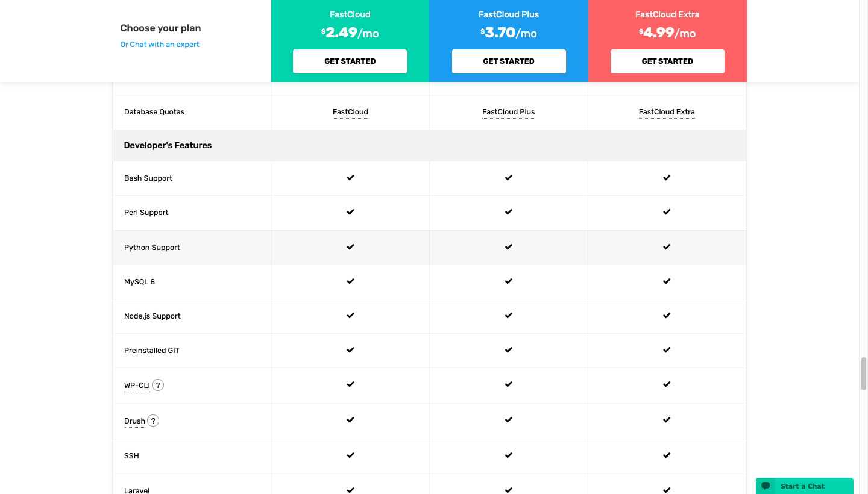Viewport: 868px width, 494px height.
Task: Open the Start a Chat widget
Action: click(805, 486)
